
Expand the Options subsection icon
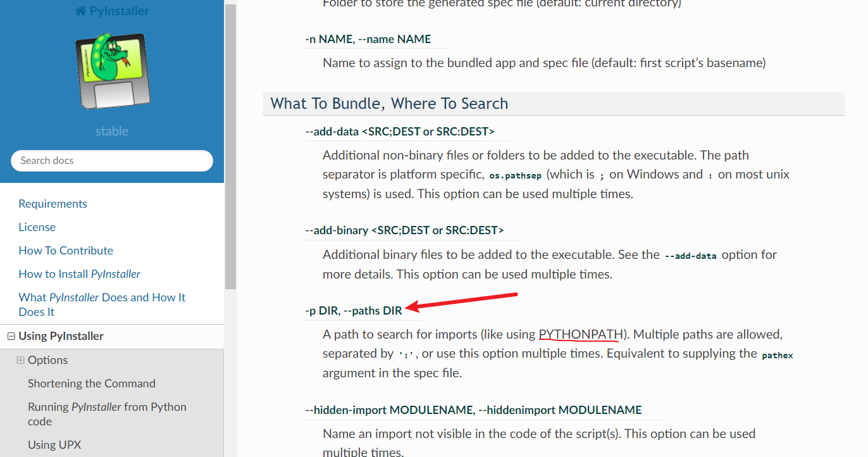pyautogui.click(x=20, y=360)
